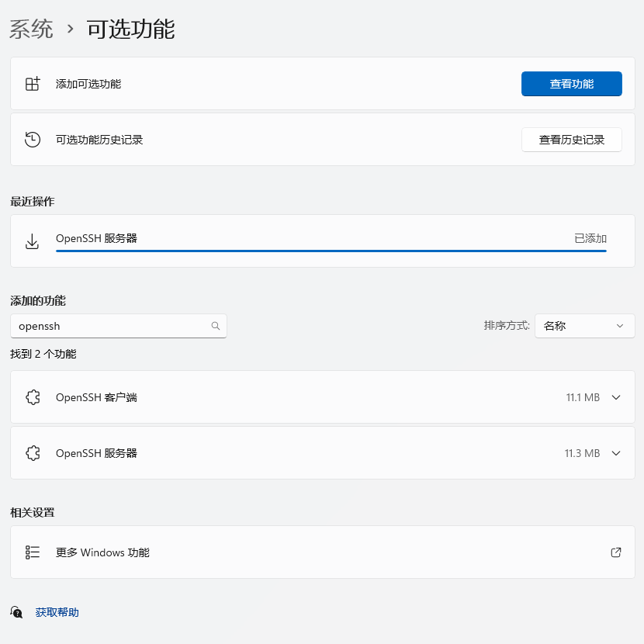This screenshot has height=644, width=644.
Task: Click the 获取帮助 help icon
Action: (x=16, y=612)
